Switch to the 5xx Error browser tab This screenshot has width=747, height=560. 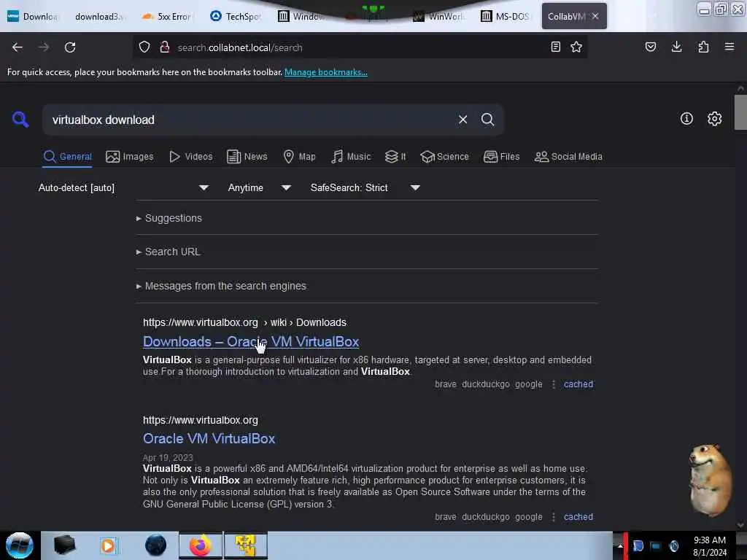pos(167,17)
